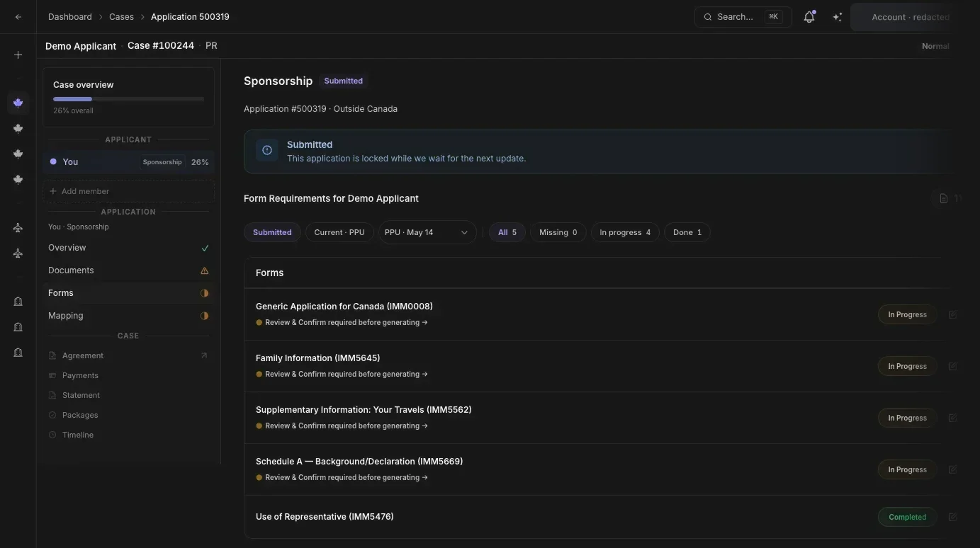This screenshot has height=548, width=980.
Task: Click the half-circle status icon beside Mapping
Action: pyautogui.click(x=205, y=316)
